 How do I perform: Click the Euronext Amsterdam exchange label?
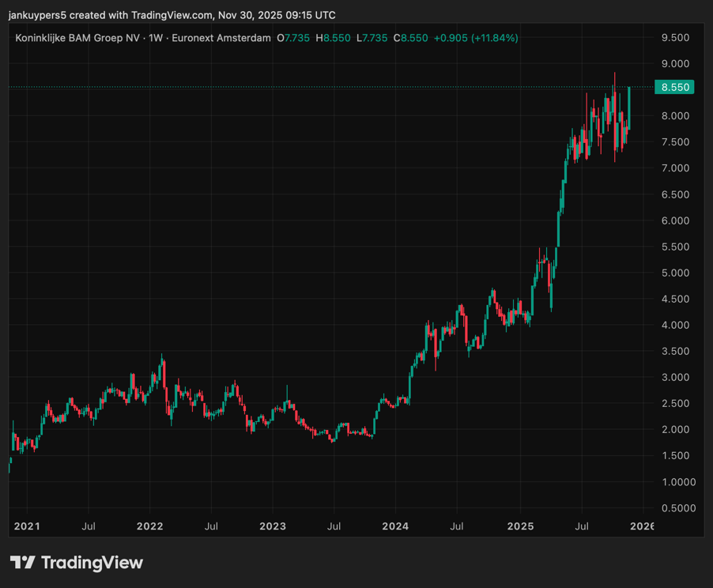click(x=221, y=38)
